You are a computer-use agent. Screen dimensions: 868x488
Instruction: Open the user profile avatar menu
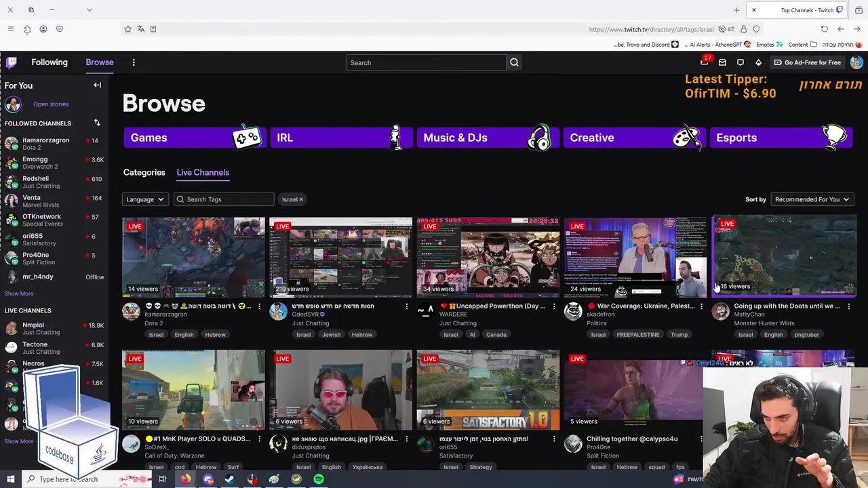coord(856,62)
